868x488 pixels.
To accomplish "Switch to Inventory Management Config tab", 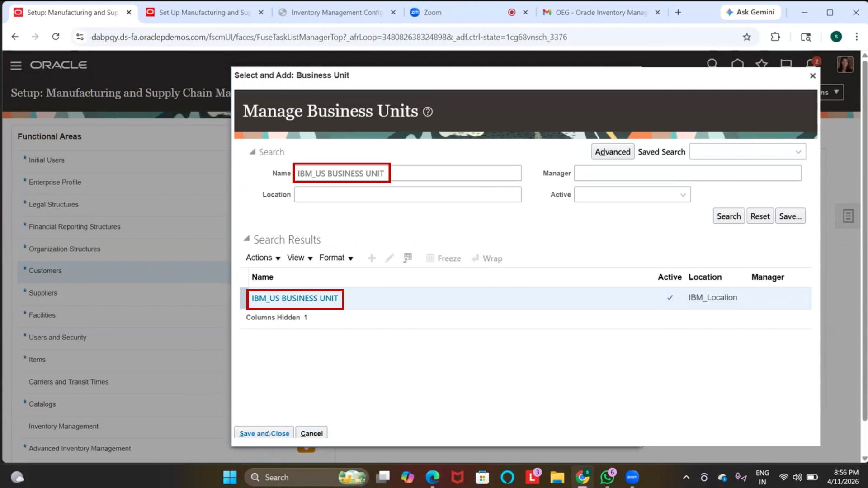I will pos(337,12).
